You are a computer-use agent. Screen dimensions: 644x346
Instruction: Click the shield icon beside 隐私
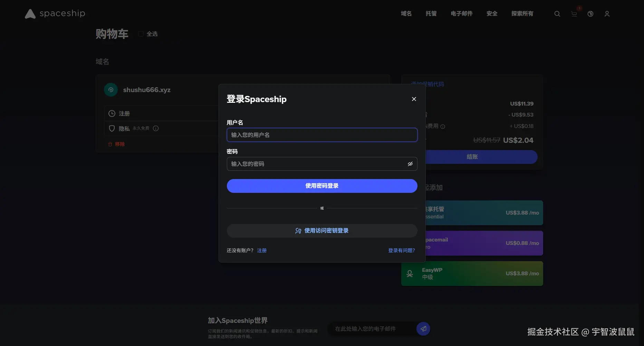(112, 128)
